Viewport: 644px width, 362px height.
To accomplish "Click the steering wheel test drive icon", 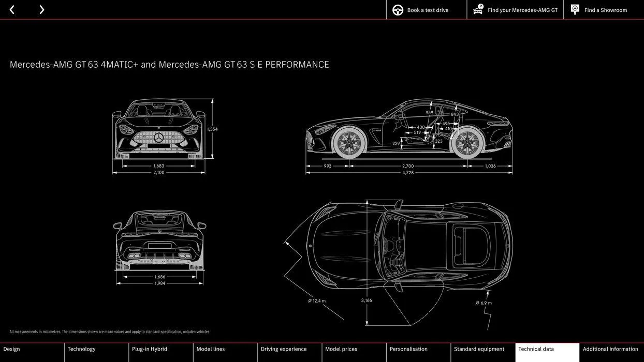I will pyautogui.click(x=397, y=9).
